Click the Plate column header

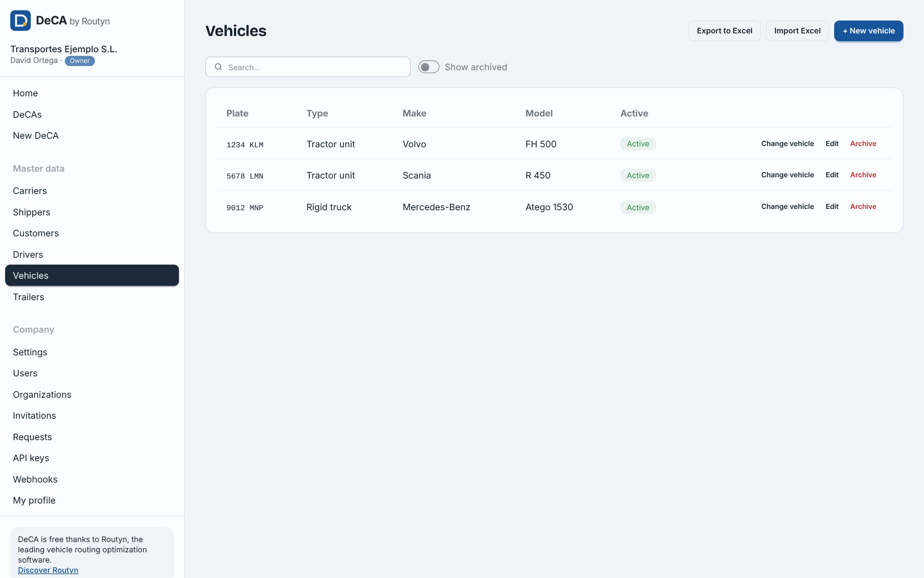pos(237,113)
